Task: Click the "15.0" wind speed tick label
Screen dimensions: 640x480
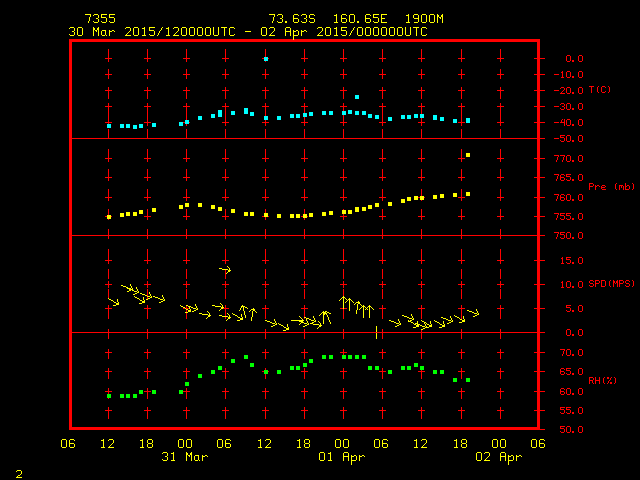Action: point(571,261)
